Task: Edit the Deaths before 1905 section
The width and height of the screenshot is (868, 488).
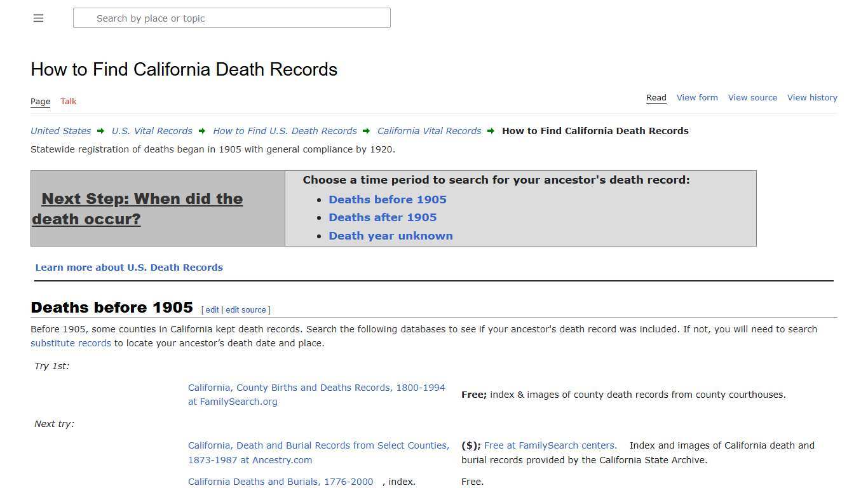Action: [x=212, y=309]
